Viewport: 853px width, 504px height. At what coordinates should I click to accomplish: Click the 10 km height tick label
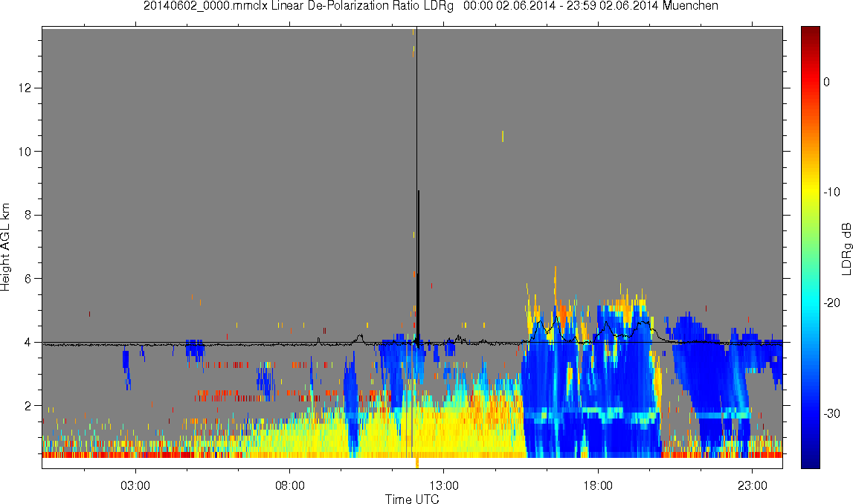click(x=24, y=152)
